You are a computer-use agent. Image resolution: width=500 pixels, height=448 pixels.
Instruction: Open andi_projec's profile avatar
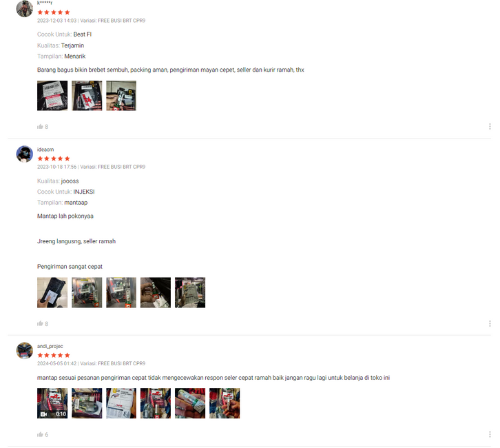(25, 351)
